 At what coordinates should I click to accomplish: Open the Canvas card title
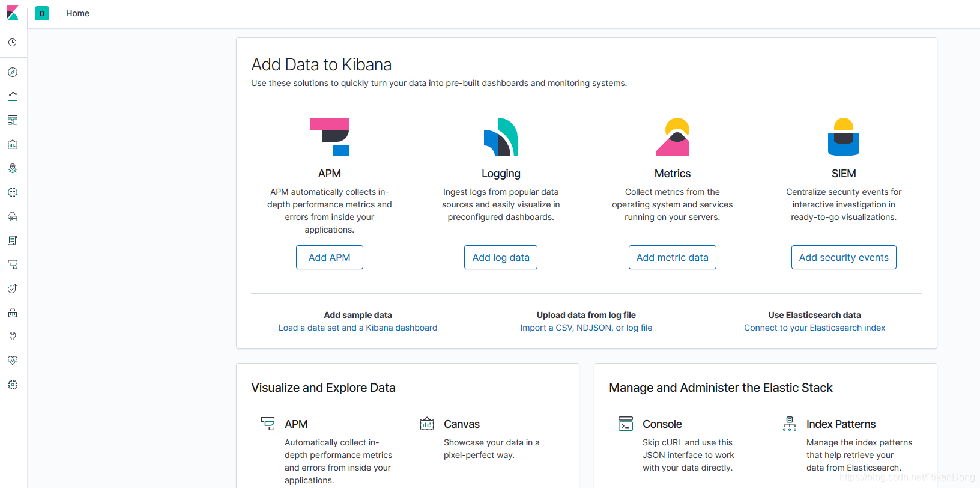pos(462,424)
